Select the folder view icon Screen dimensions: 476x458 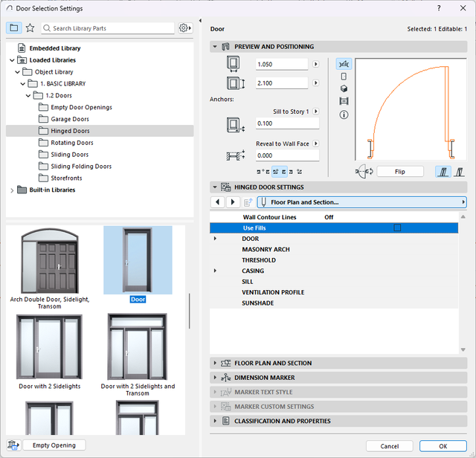14,28
